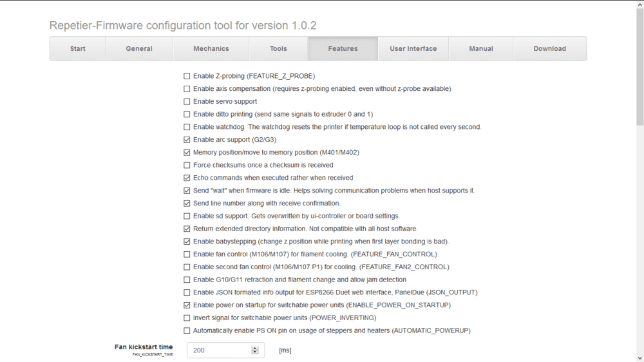Viewport: 644px width, 362px height.
Task: Enable Z-probing checkbox
Action: point(187,76)
